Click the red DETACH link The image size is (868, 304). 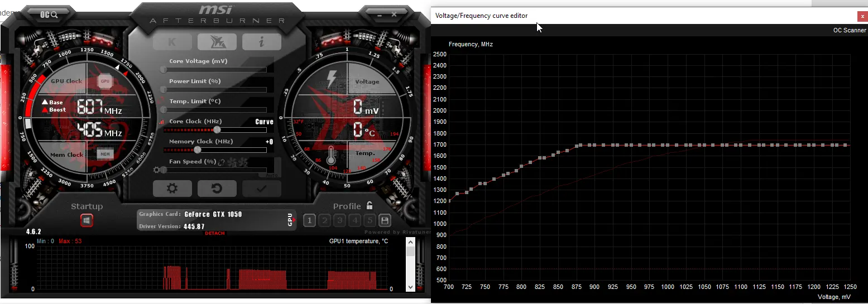pos(215,233)
